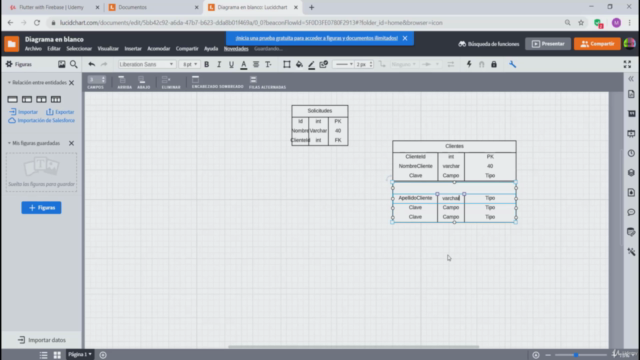The image size is (640, 360).
Task: Open the Insertar menu
Action: [133, 49]
